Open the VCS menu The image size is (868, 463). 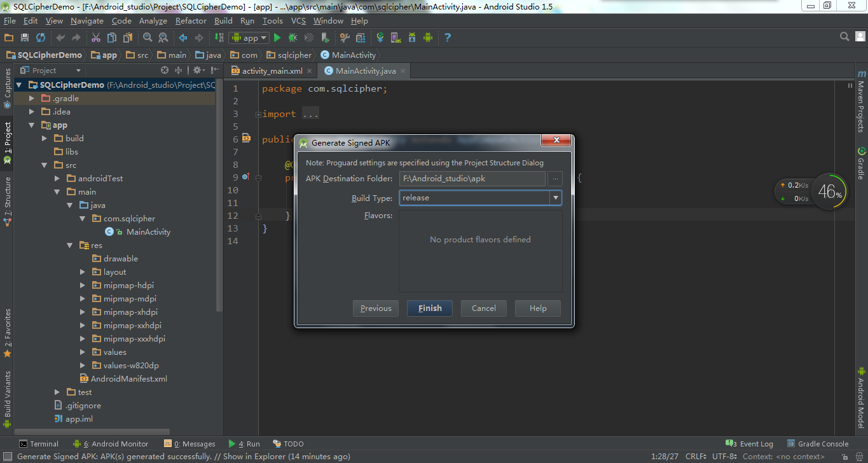298,20
